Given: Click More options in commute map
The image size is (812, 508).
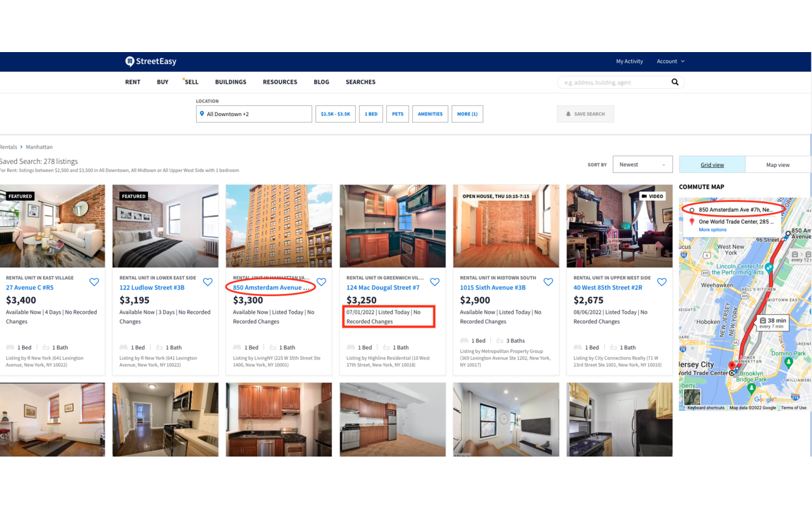Looking at the screenshot, I should (712, 230).
